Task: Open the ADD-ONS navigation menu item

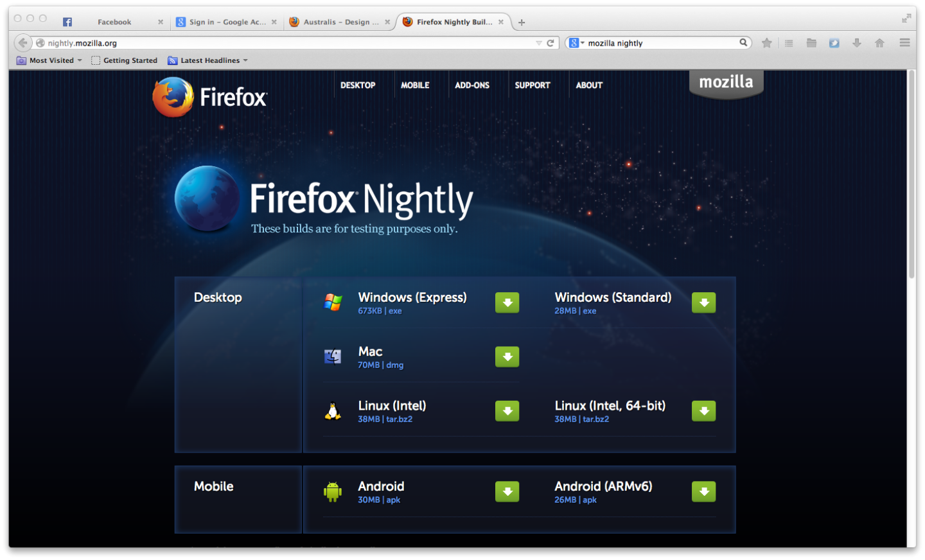Action: (472, 84)
